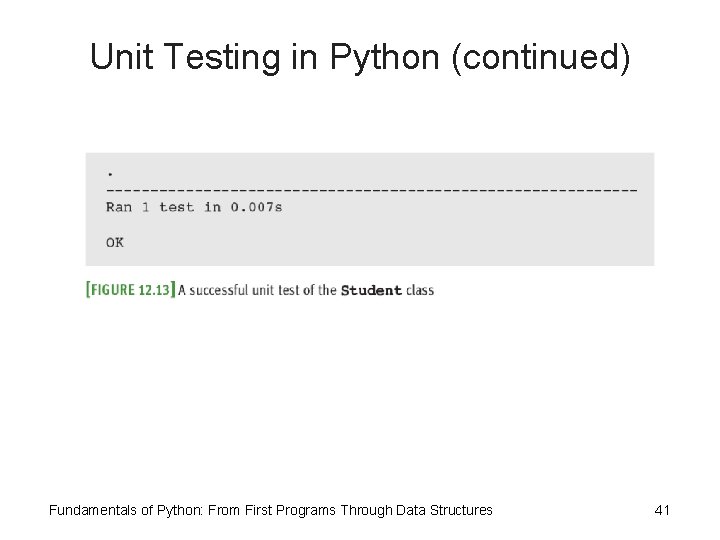Click the word "class" in the figure caption
The width and height of the screenshot is (720, 540).
[420, 290]
